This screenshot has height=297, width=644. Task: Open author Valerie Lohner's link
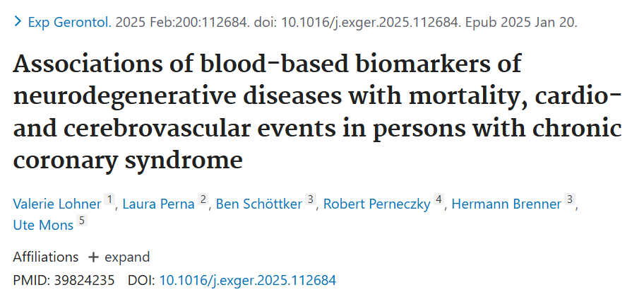[x=57, y=204]
